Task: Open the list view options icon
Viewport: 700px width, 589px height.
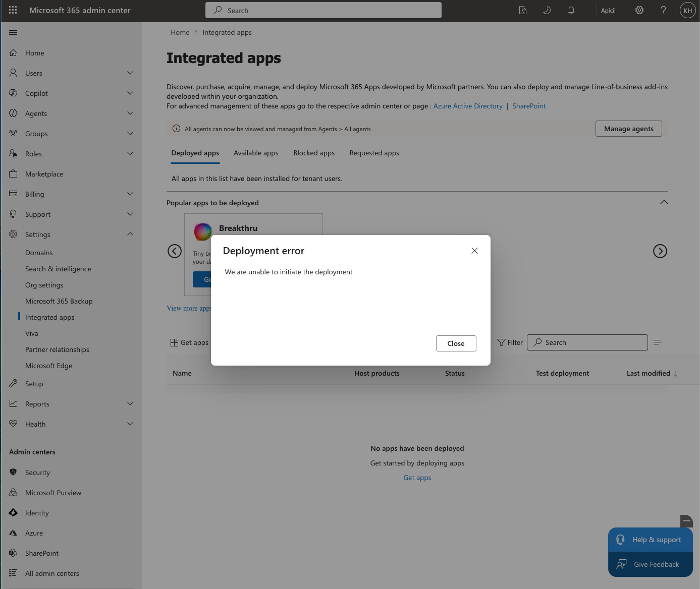Action: tap(658, 342)
